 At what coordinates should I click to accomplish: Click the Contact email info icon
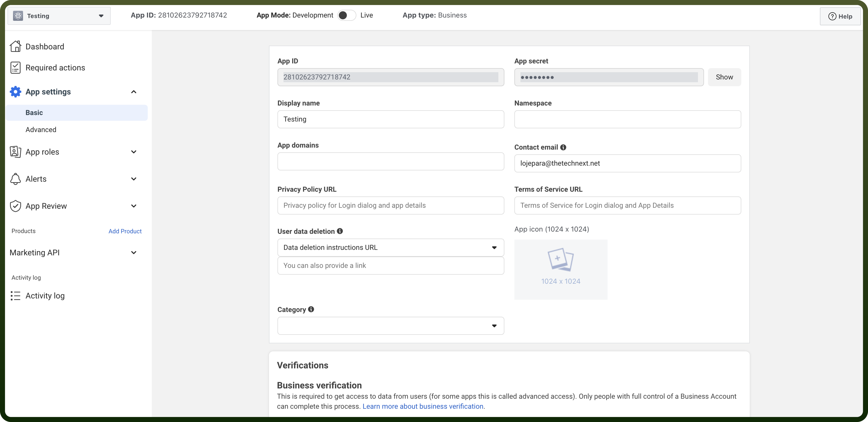[x=563, y=147]
